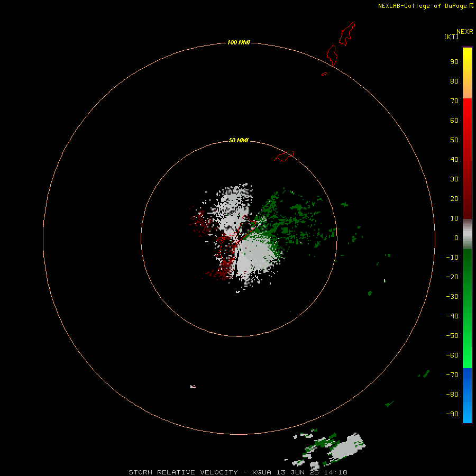476x476 pixels.
Task: Click the -90 value on the velocity scale
Action: 452,414
